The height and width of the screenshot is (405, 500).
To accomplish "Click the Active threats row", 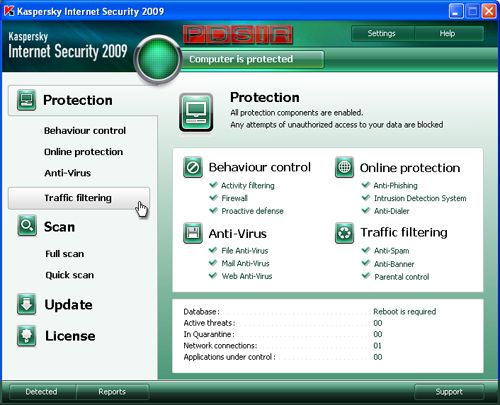I will pyautogui.click(x=283, y=323).
